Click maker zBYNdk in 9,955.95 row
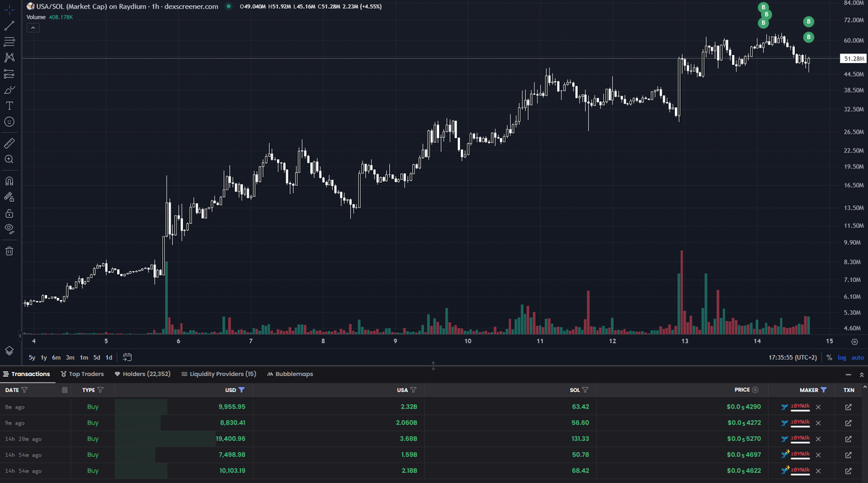Image resolution: width=868 pixels, height=483 pixels. click(800, 406)
